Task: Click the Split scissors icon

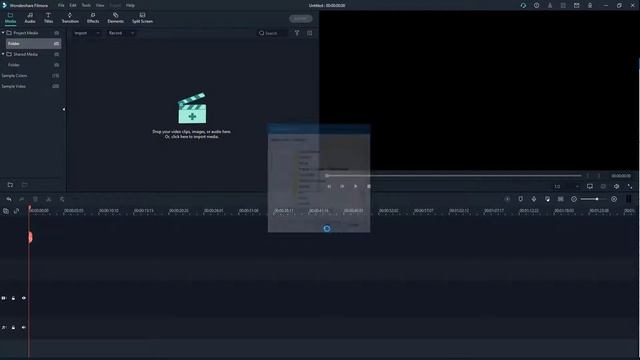Action: pyautogui.click(x=49, y=199)
